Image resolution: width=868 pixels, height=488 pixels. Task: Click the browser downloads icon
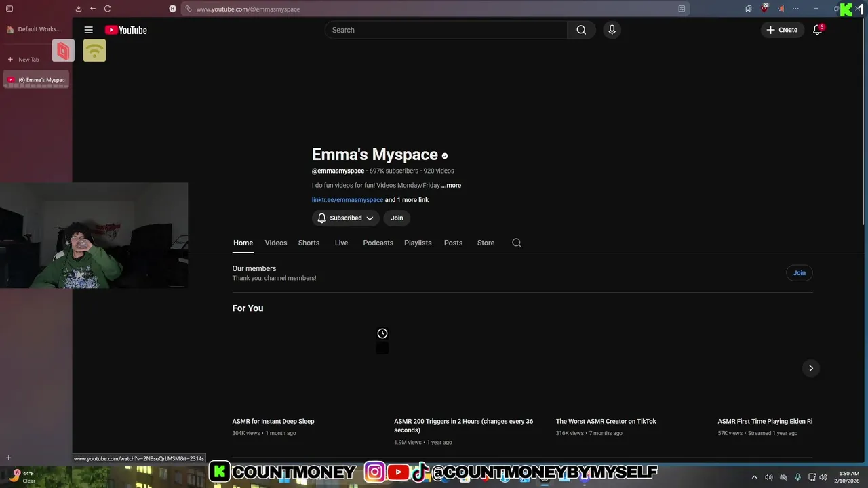pos(79,9)
